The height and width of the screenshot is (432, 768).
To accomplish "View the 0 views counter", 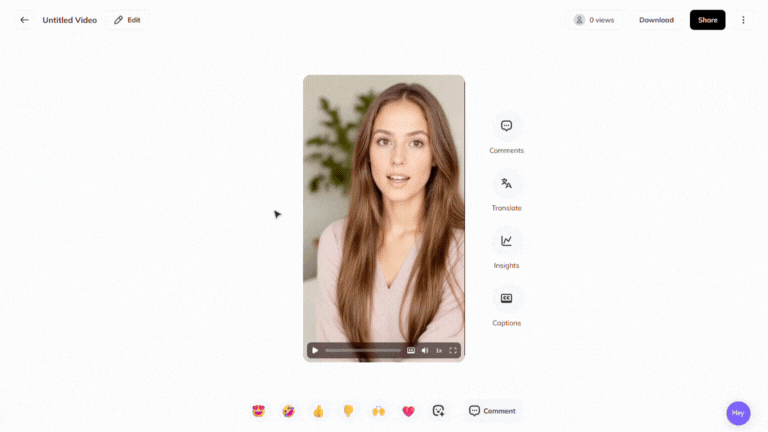I will tap(594, 20).
